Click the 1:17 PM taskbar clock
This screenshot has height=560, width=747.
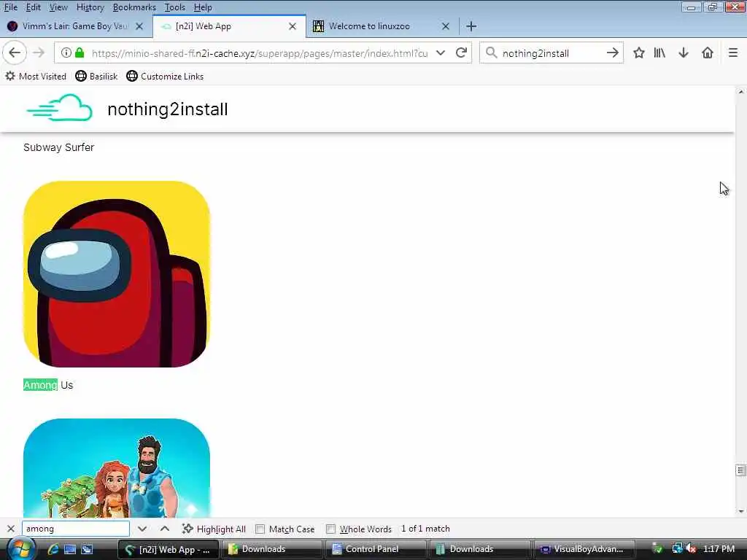click(x=719, y=549)
